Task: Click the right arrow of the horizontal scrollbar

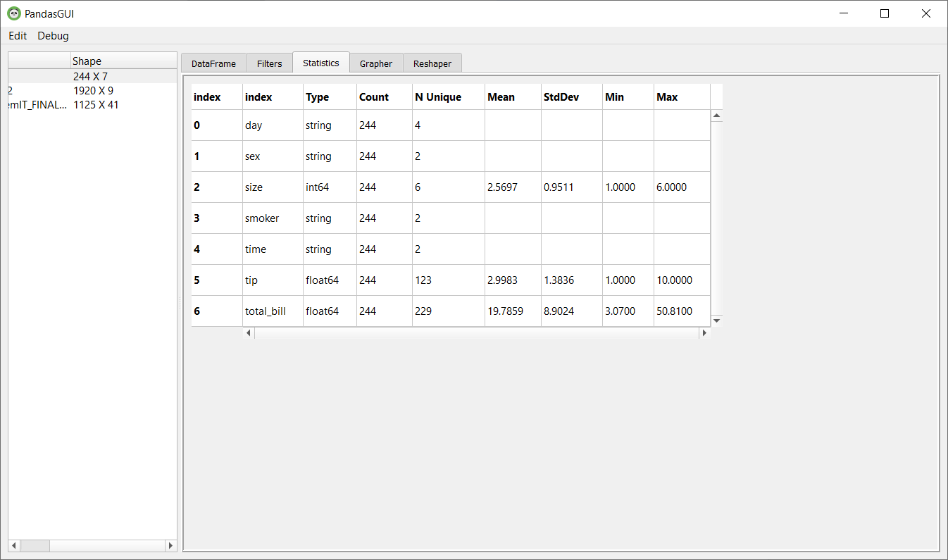Action: [704, 332]
